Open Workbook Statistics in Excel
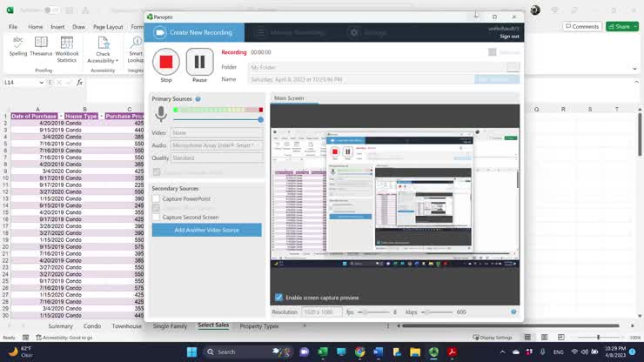Viewport: 644px width, 362px height. point(67,50)
